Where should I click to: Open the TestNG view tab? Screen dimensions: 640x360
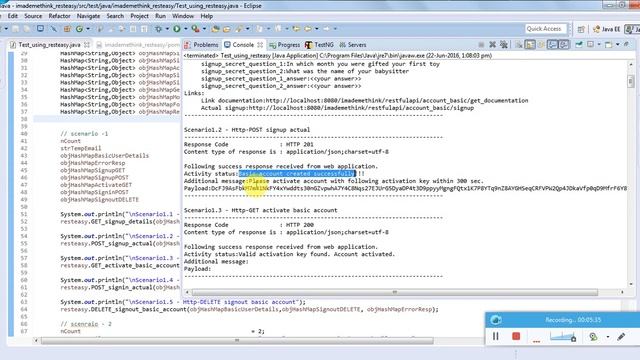click(x=320, y=44)
